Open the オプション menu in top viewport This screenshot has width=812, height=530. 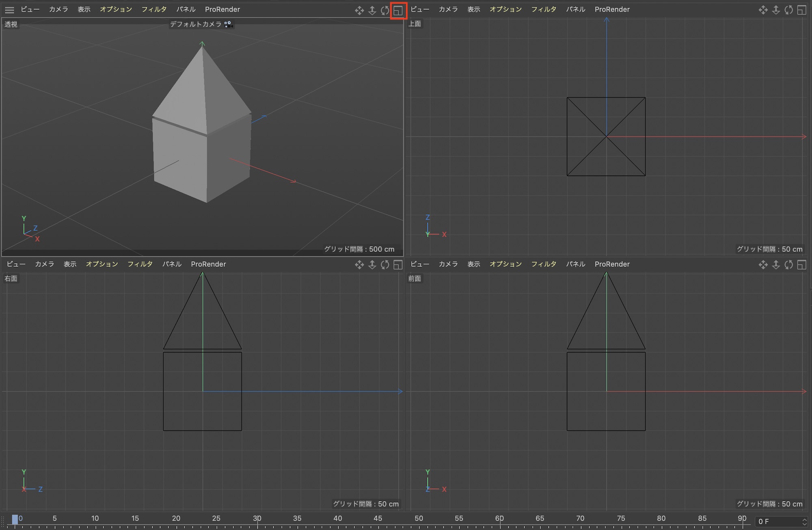pyautogui.click(x=505, y=9)
